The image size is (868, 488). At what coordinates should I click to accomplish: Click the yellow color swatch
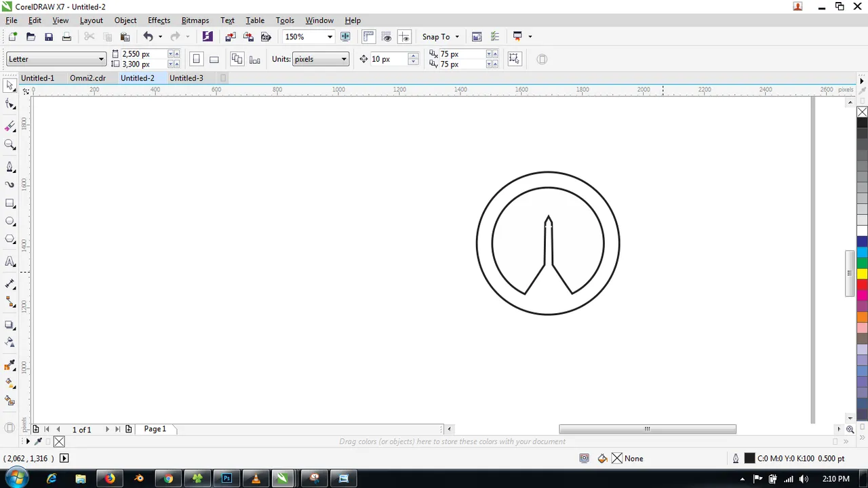[862, 274]
